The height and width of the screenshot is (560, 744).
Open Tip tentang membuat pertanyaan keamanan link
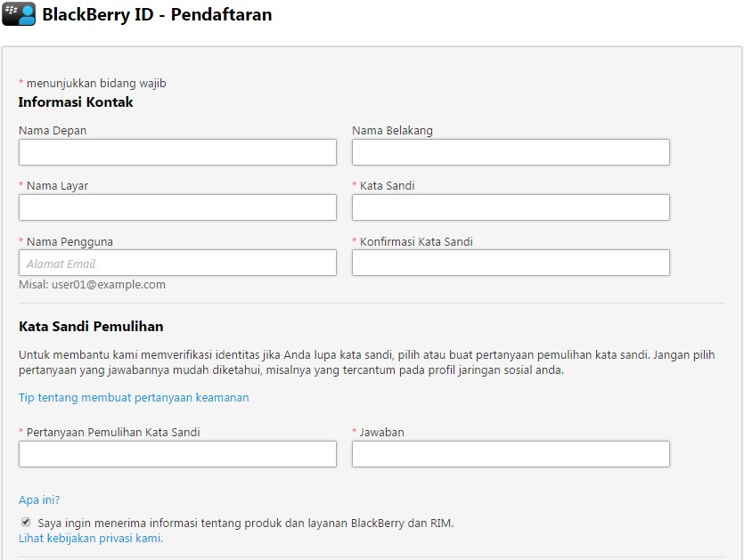[134, 397]
